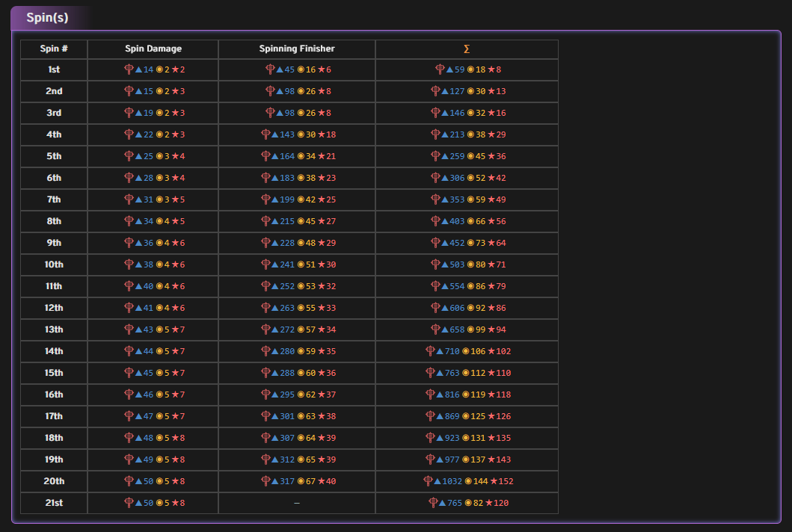Click the 'Spin Damage' column header
The height and width of the screenshot is (532, 792).
click(153, 49)
